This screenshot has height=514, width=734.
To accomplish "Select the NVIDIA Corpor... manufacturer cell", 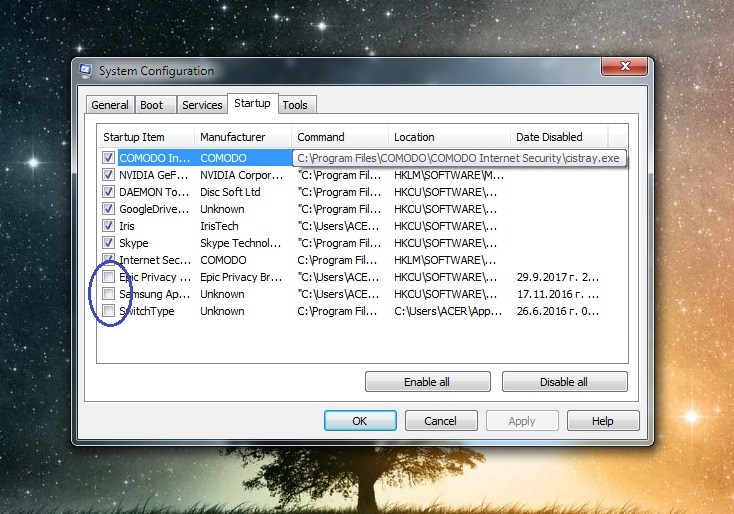I will (x=242, y=175).
